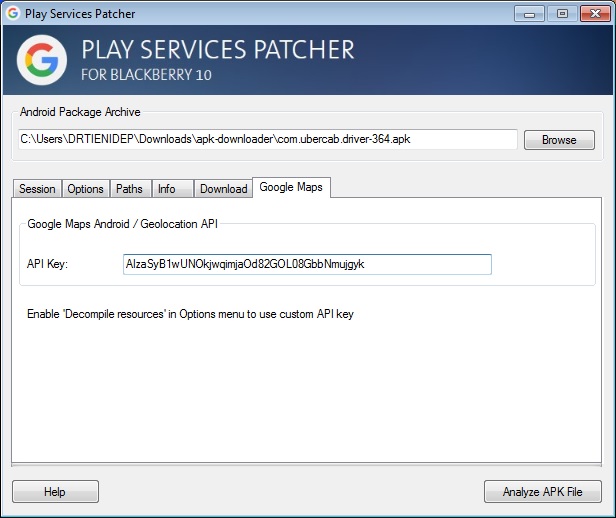Focus the API Key input field

coord(307,264)
